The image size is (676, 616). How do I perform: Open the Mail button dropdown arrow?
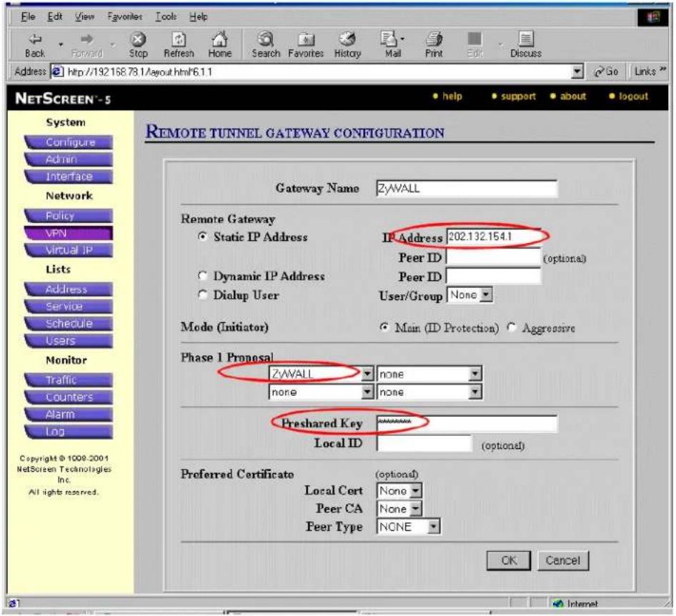(x=402, y=39)
